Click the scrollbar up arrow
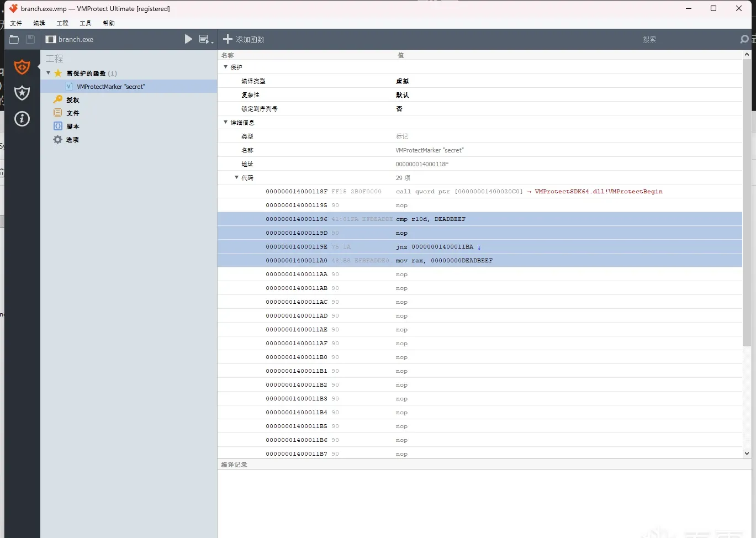The height and width of the screenshot is (538, 756). point(747,54)
